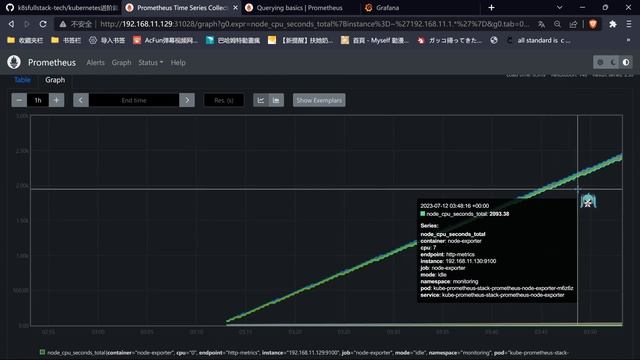
Task: Move end time backward arrow
Action: tap(81, 100)
